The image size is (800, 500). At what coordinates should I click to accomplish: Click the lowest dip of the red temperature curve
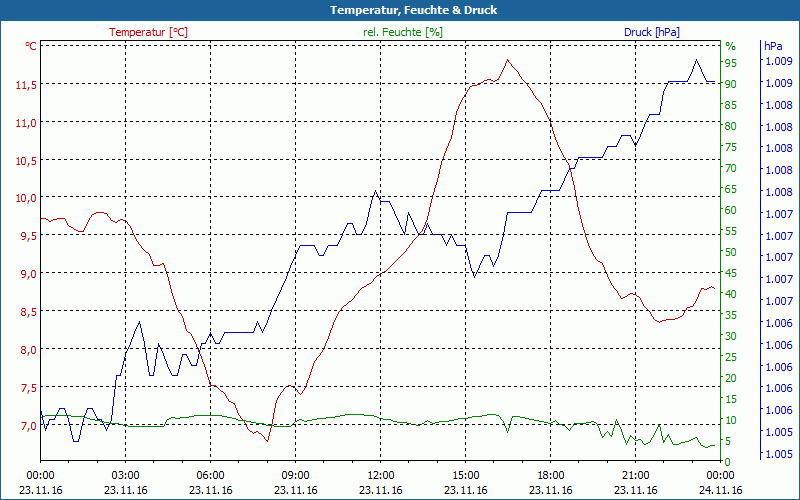click(x=267, y=441)
